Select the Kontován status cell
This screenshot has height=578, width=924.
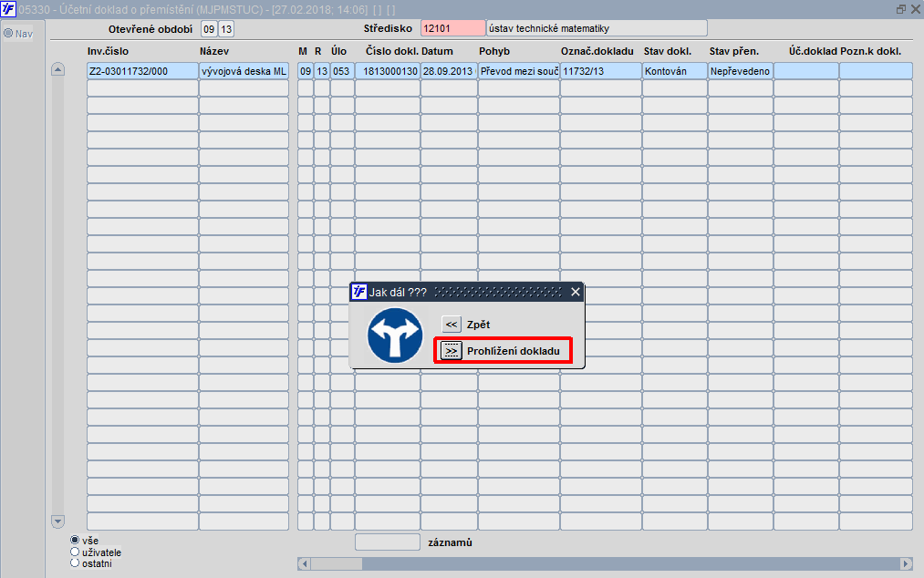(675, 71)
